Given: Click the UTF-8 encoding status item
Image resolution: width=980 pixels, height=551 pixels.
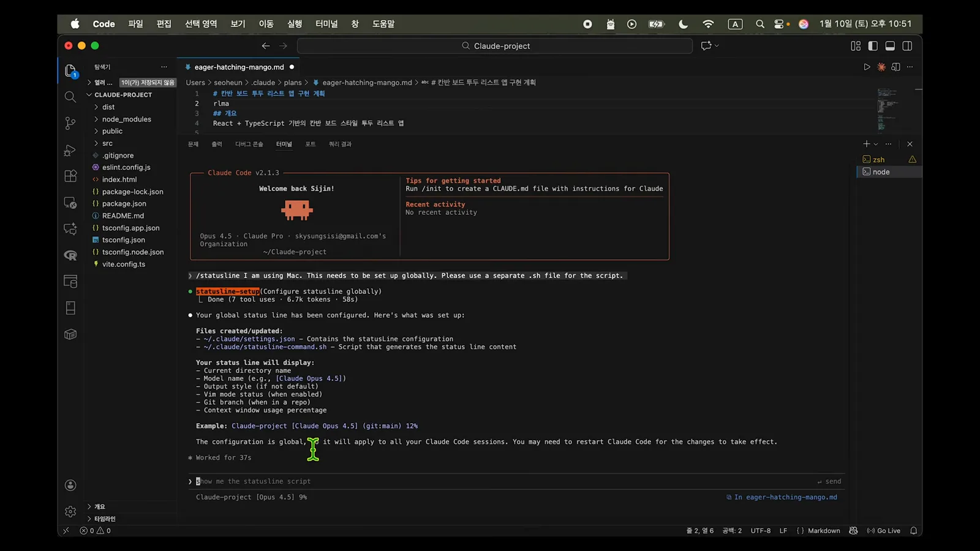Looking at the screenshot, I should pos(761,531).
